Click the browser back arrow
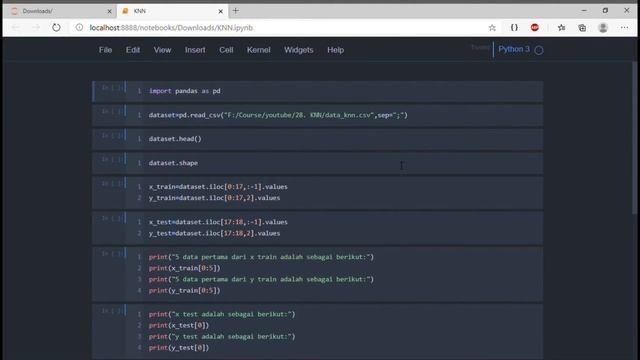 [16, 28]
